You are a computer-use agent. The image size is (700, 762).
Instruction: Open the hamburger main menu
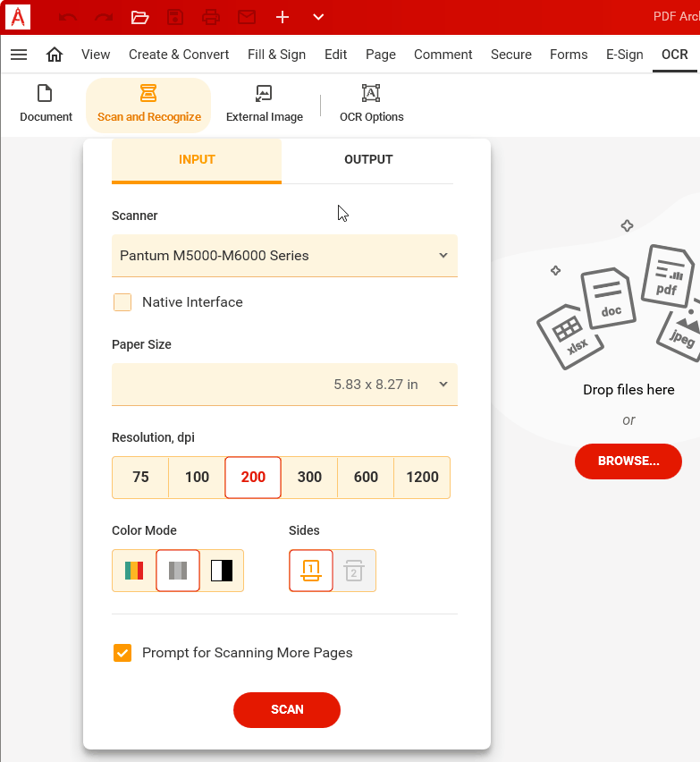(x=19, y=55)
